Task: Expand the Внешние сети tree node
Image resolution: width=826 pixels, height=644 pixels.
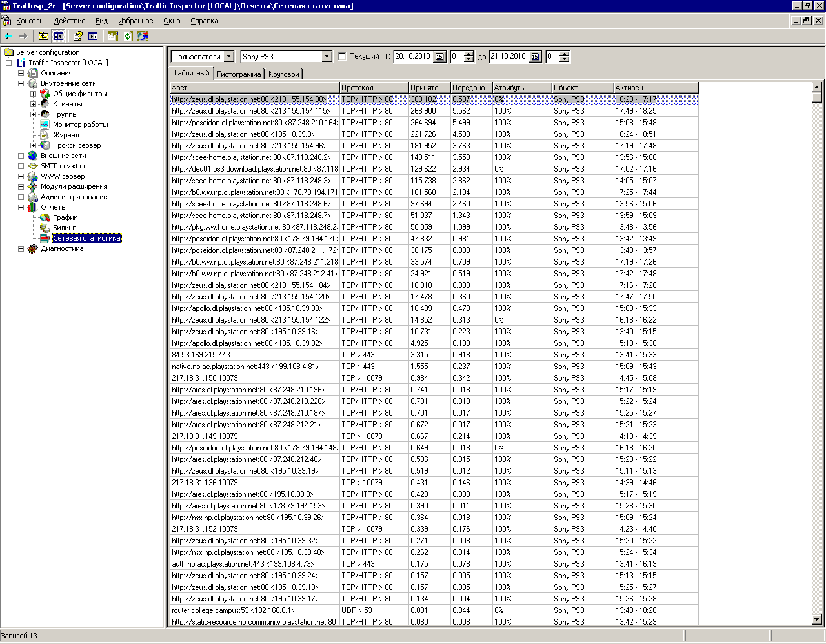Action: coord(21,156)
